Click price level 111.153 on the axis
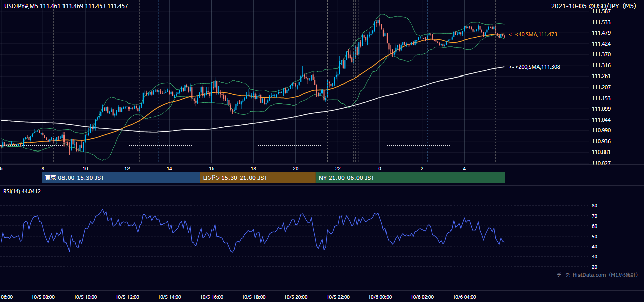Viewport: 644px width, 302px height. (x=601, y=98)
